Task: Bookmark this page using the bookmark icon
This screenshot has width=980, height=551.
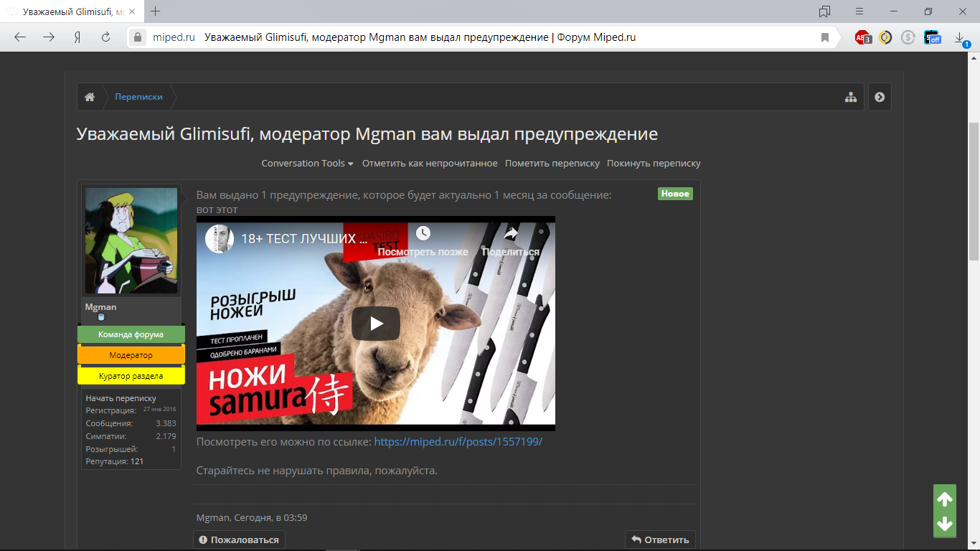Action: coord(825,37)
